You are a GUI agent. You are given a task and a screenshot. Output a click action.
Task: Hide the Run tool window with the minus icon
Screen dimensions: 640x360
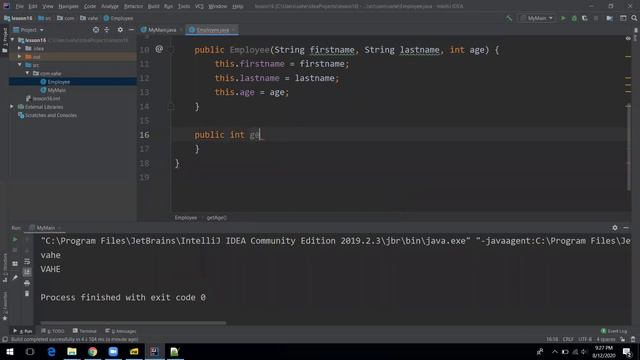click(x=626, y=228)
